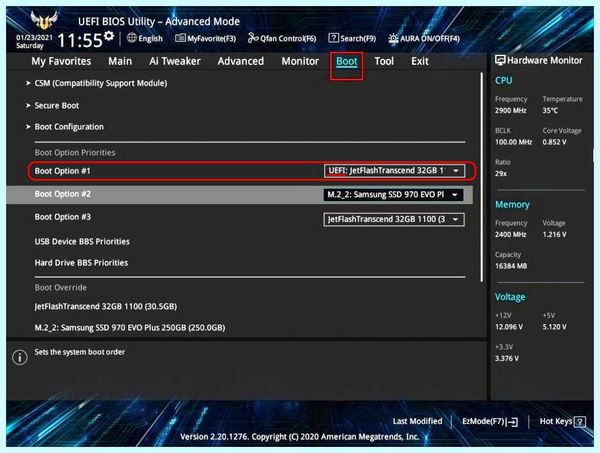Screen dimensions: 600x453
Task: Click the Hot Keys question mark icon
Action: click(580, 422)
